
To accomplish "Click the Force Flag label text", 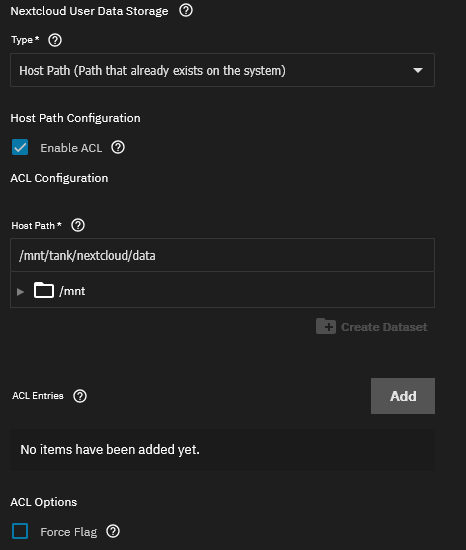I will point(69,532).
